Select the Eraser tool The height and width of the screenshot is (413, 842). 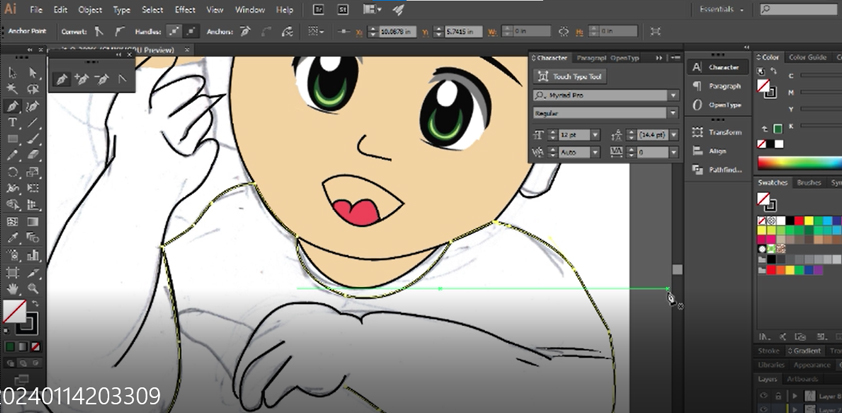click(x=33, y=156)
